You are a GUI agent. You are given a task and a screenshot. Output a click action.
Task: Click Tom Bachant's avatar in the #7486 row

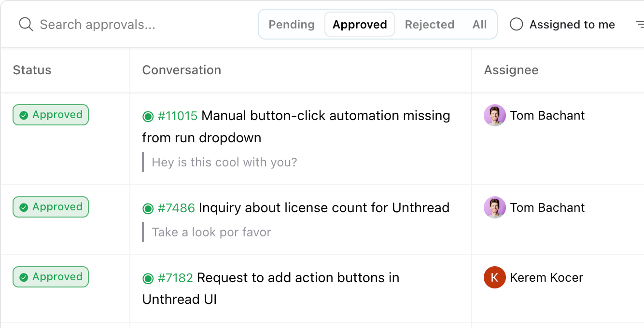click(494, 207)
